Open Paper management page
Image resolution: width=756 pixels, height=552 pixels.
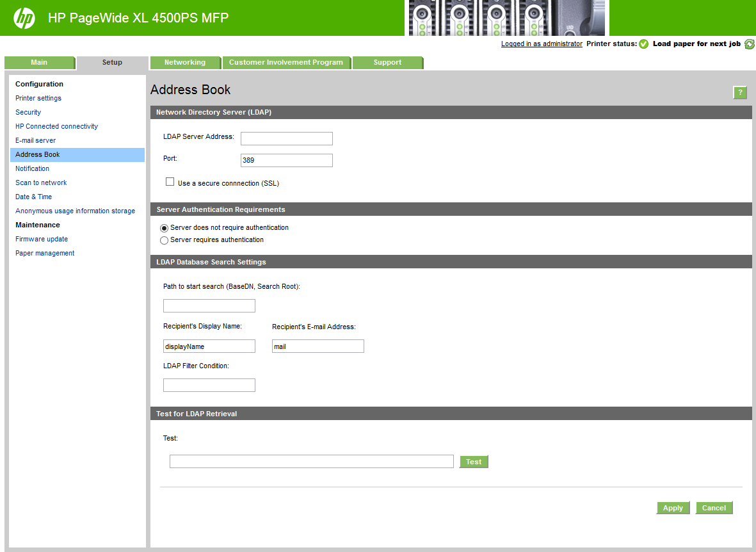(45, 253)
